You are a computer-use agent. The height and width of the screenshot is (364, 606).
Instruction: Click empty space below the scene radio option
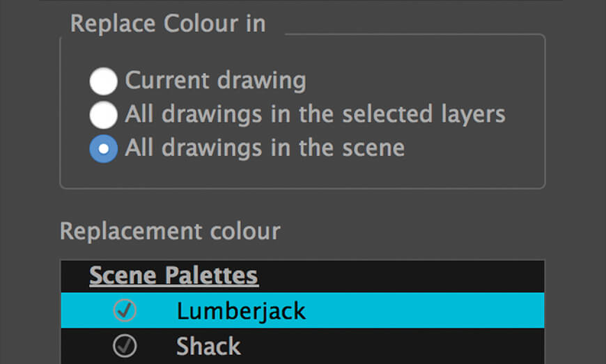coord(302,175)
